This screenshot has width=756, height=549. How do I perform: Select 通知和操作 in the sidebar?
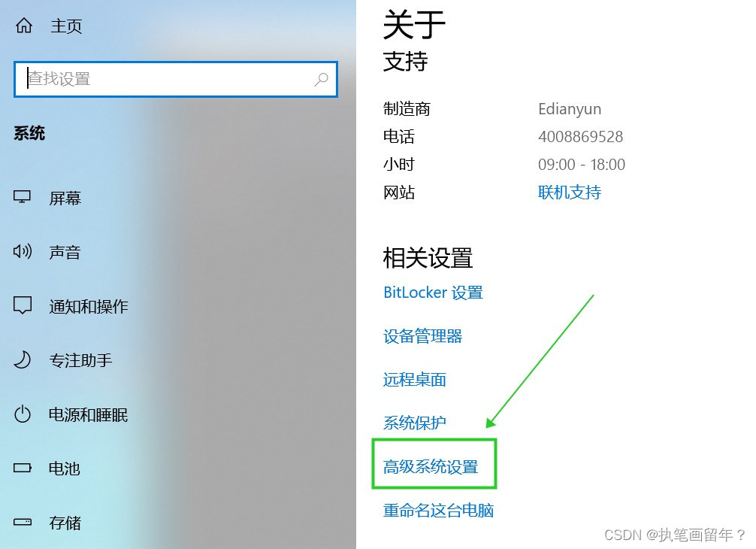coord(89,306)
